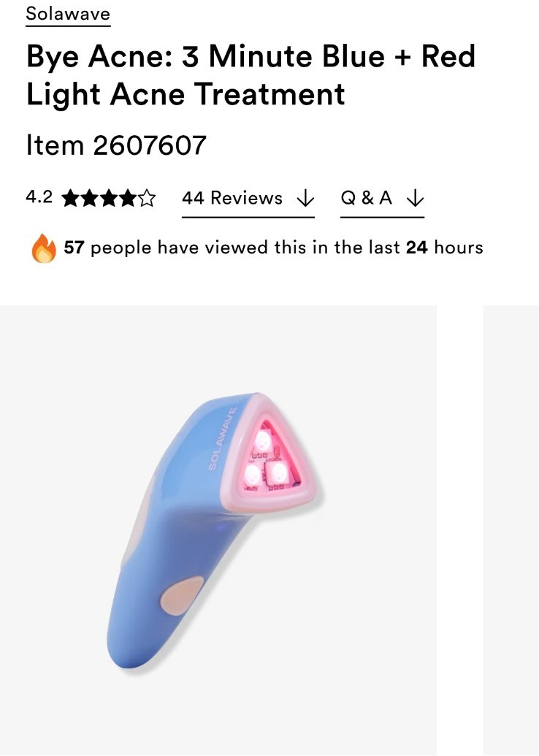The image size is (539, 756).
Task: Show the next product image peeking at right
Action: 511,530
